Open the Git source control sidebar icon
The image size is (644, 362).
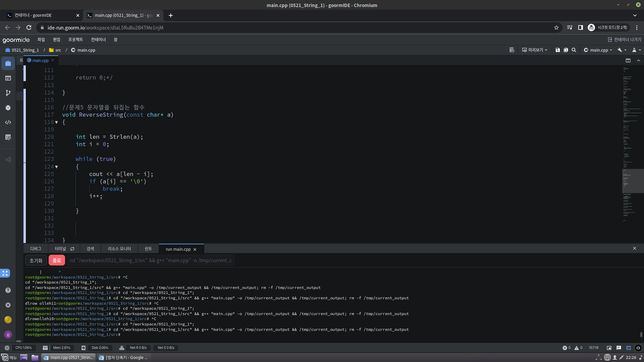(x=8, y=93)
